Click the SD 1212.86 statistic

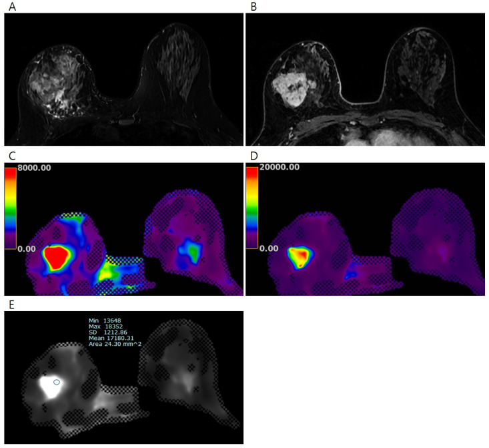[x=107, y=333]
